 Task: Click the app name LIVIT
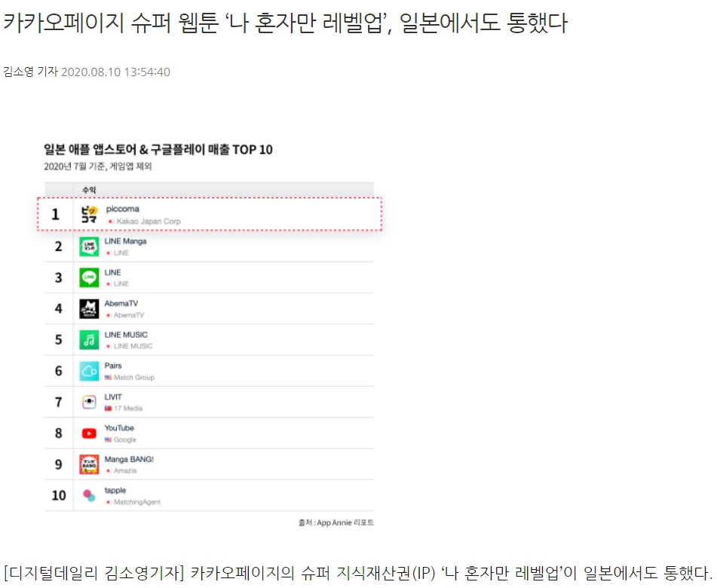coord(113,397)
